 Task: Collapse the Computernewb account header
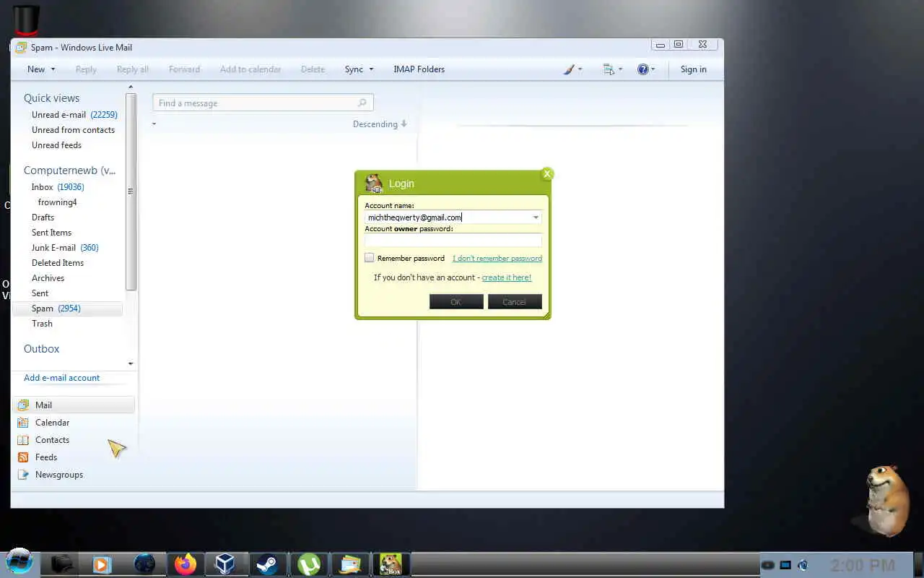pyautogui.click(x=69, y=171)
